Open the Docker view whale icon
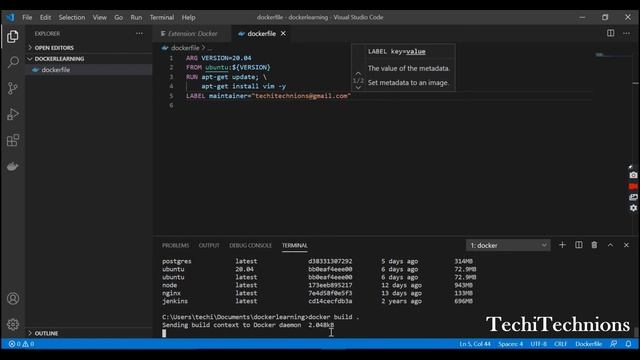Screen dimensions: 640x360 click(13, 167)
